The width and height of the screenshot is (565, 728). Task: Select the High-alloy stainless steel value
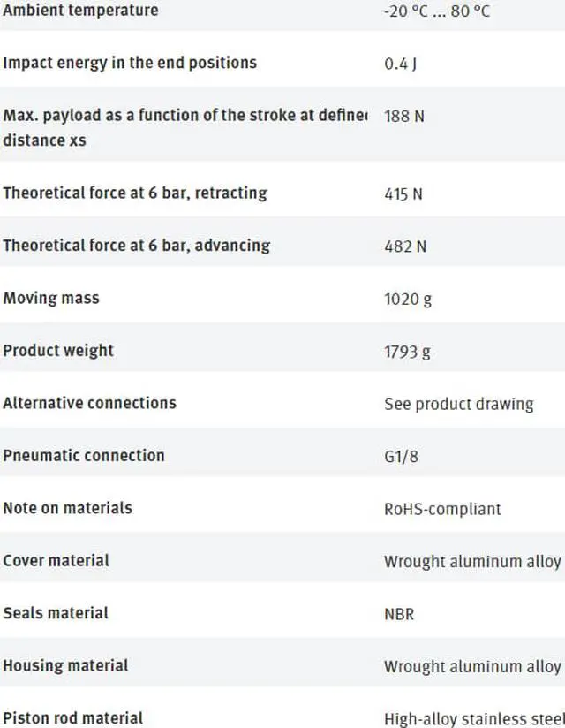473,718
